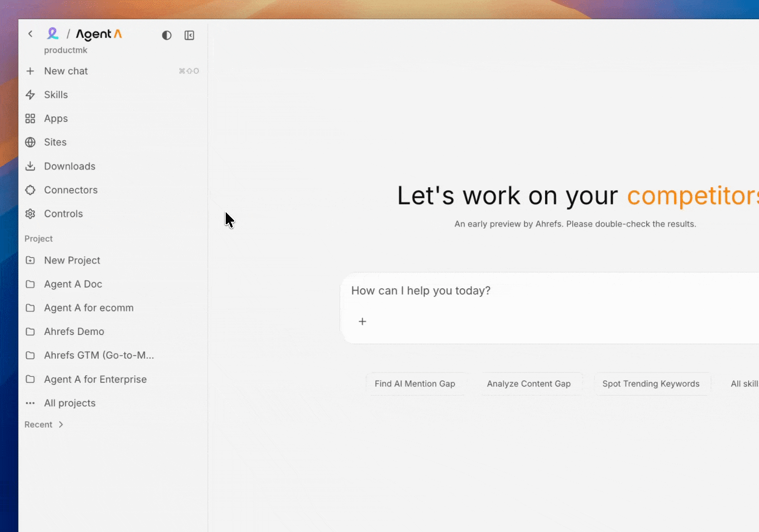Click the Ahrefs Demo folder icon
759x532 pixels.
pyautogui.click(x=30, y=332)
